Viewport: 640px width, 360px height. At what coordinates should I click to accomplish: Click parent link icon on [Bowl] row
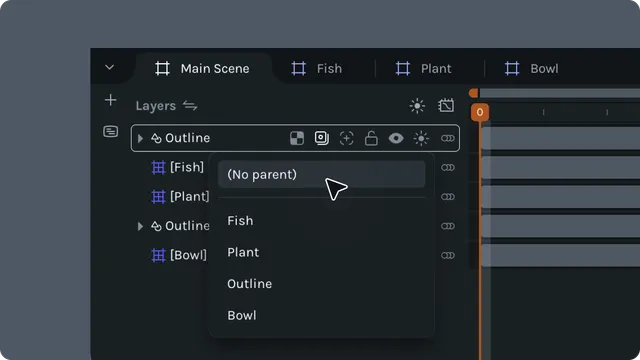click(x=448, y=256)
